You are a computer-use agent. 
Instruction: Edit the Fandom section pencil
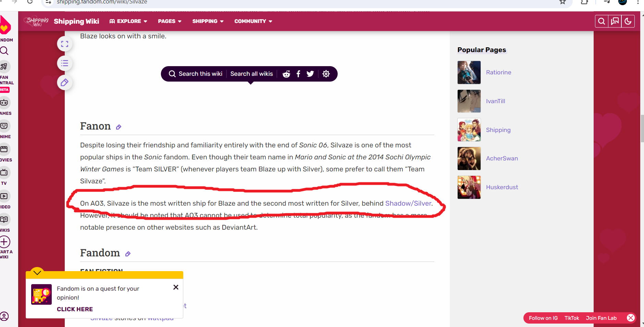[x=128, y=254]
